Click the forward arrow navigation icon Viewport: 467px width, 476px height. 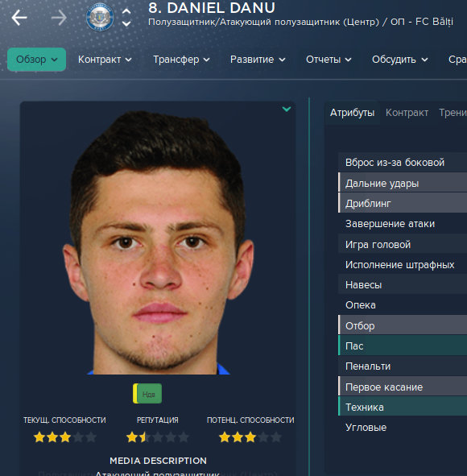coord(59,18)
